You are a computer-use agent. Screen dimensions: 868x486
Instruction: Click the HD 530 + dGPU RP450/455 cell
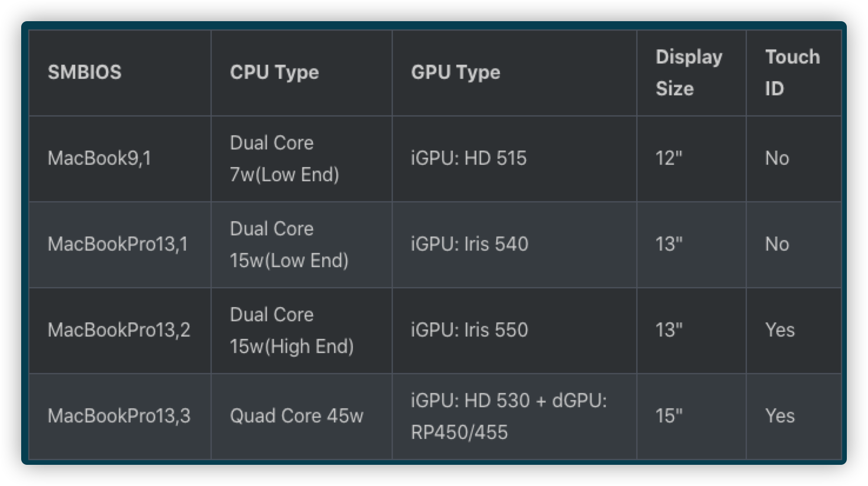(508, 416)
